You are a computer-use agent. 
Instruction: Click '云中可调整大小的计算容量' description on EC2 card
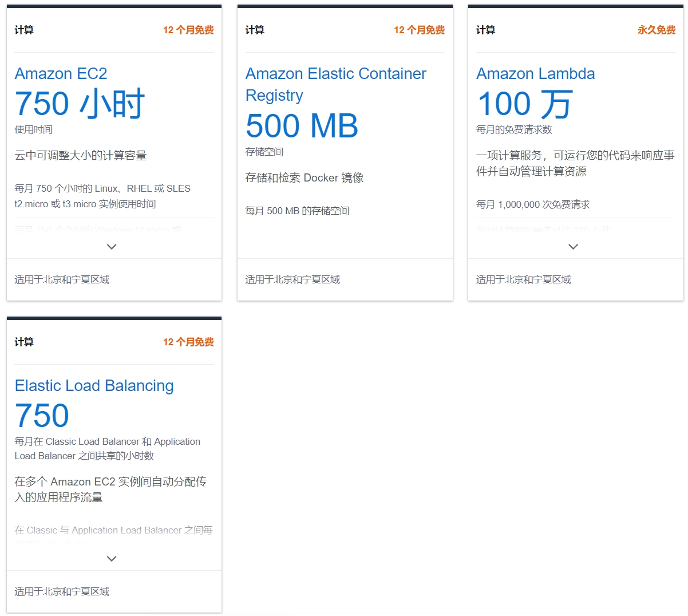[x=81, y=156]
